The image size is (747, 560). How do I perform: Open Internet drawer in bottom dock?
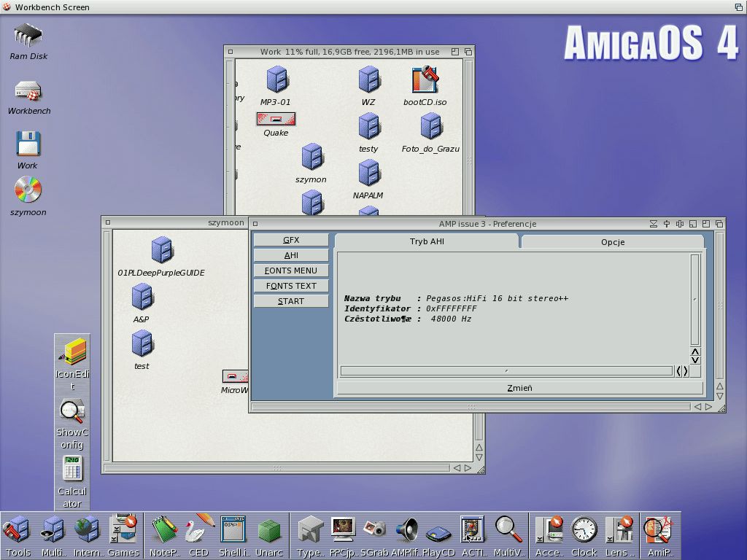pos(88,536)
